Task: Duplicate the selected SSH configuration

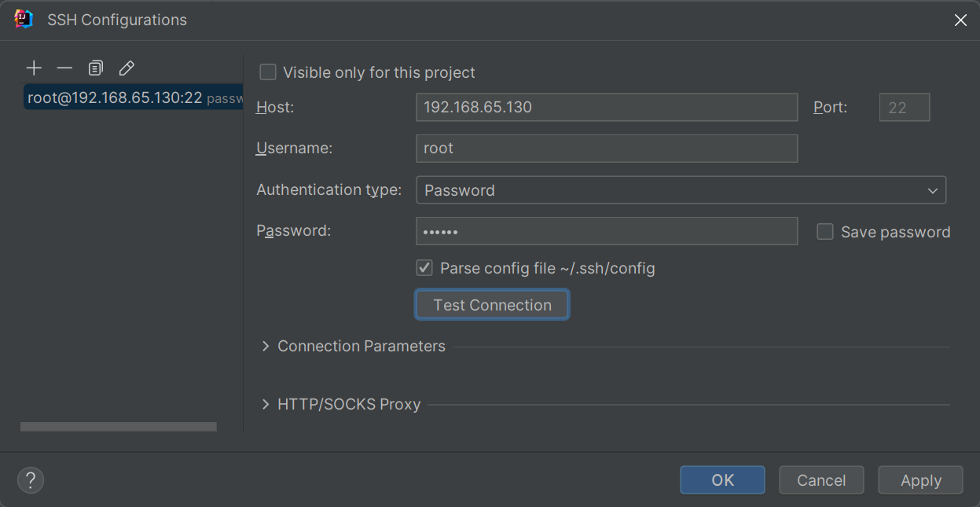Action: tap(95, 68)
